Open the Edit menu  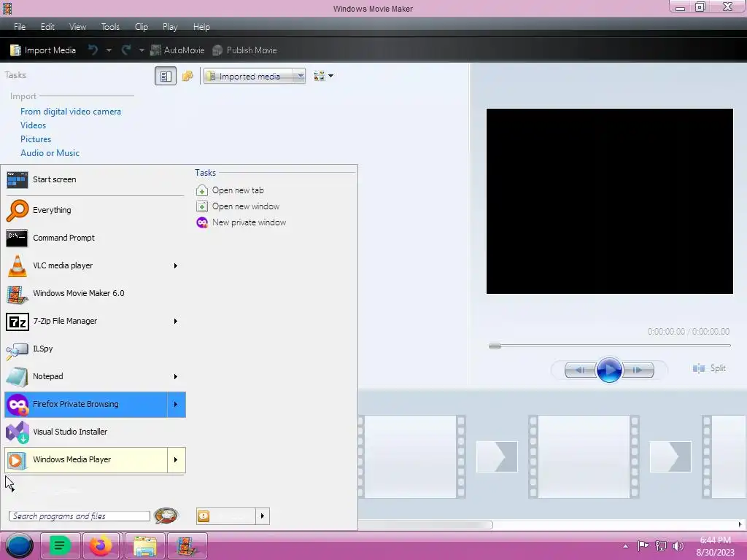(x=47, y=27)
